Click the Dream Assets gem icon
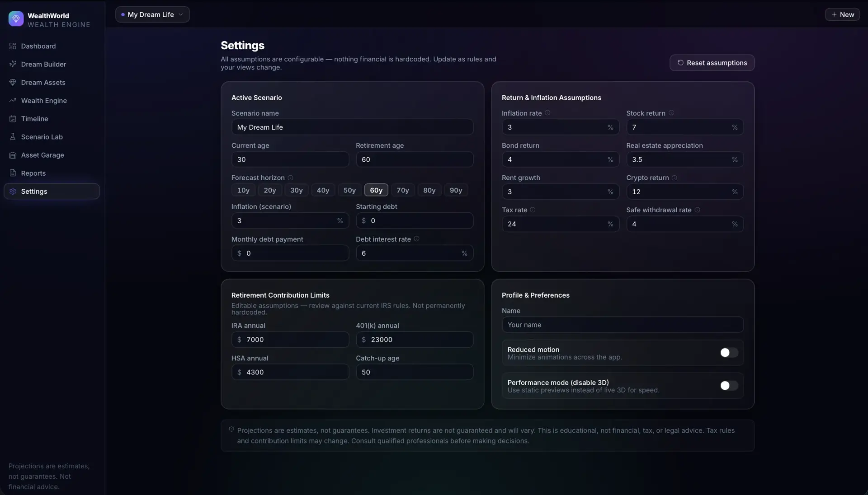 (13, 82)
